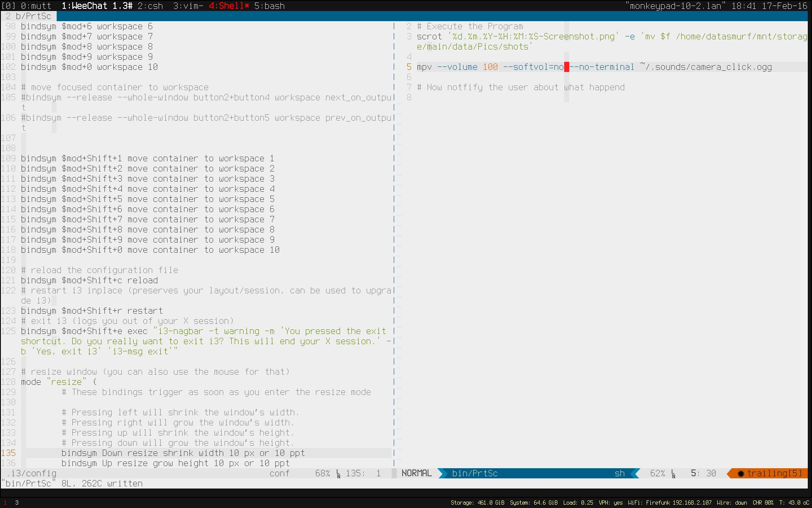Click the --no-terminal option in the mpv line
Screen dimensions: 812x508
(602, 67)
